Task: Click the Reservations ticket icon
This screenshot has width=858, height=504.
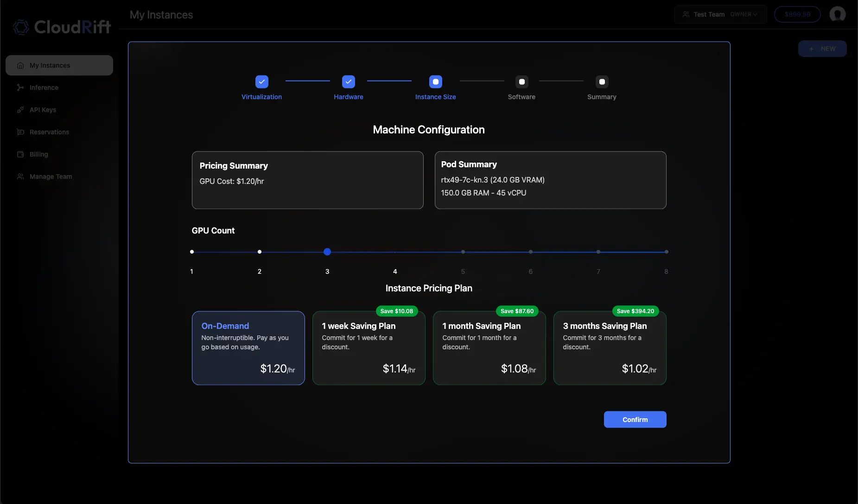Action: [20, 132]
